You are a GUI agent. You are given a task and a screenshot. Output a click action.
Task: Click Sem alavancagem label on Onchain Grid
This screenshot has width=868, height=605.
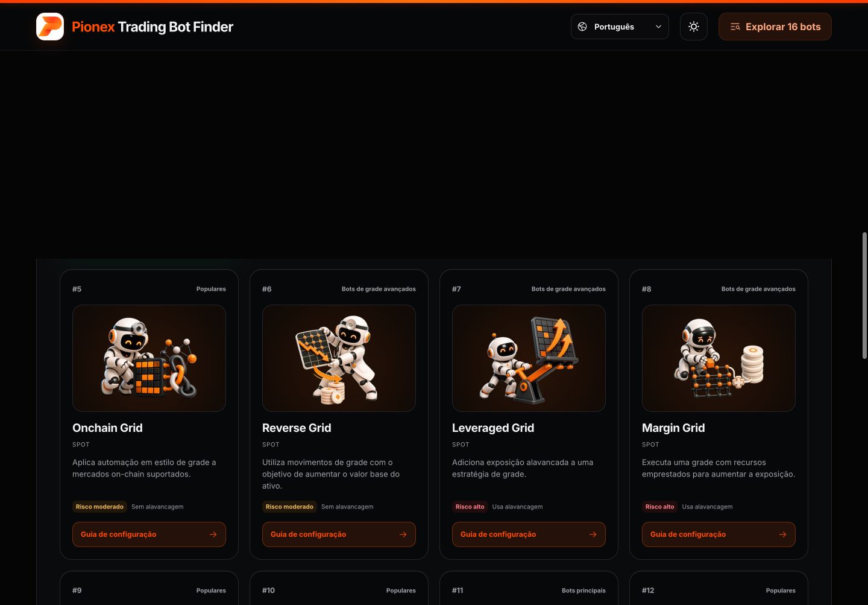click(157, 507)
